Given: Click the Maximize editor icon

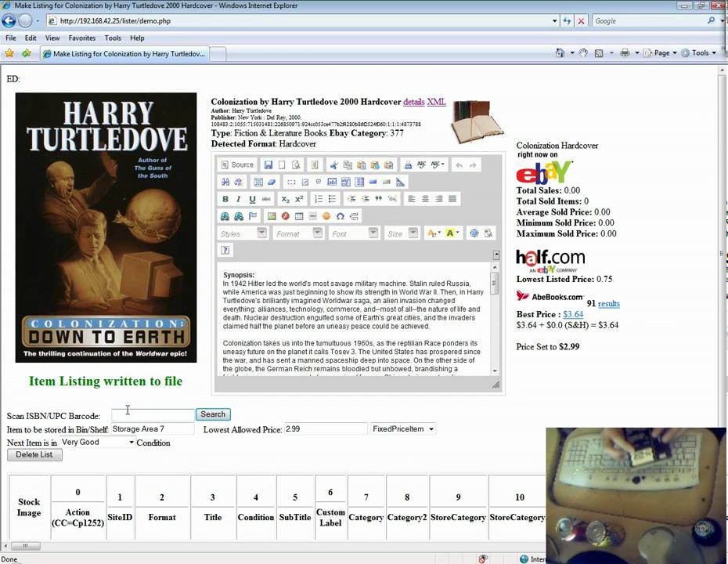Looking at the screenshot, I should (x=474, y=233).
